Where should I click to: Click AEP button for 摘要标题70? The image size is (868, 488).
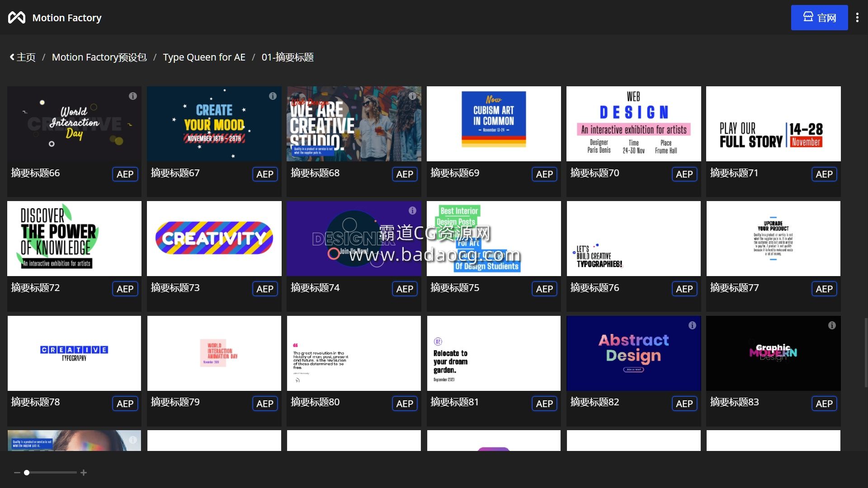(684, 174)
